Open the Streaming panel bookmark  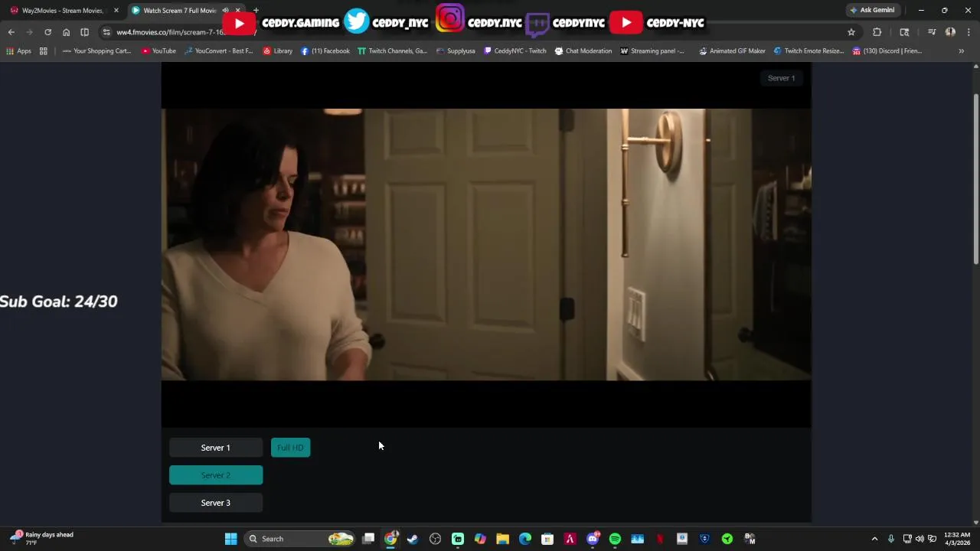point(652,51)
